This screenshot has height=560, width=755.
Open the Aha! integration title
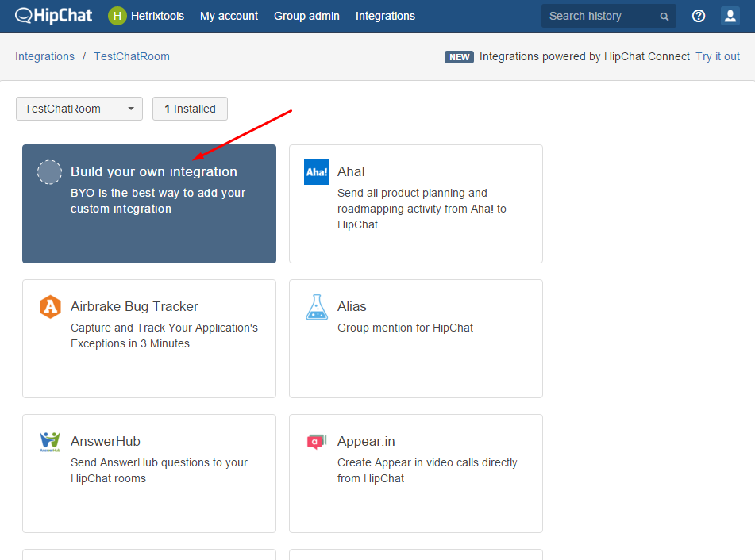[351, 171]
